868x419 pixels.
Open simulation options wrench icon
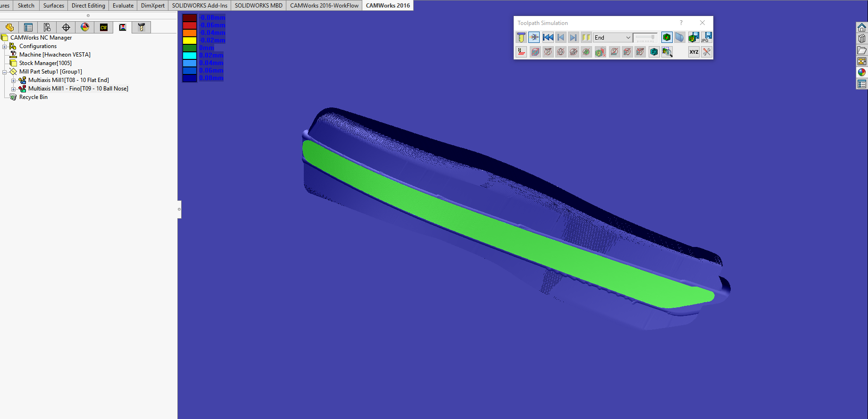click(x=707, y=52)
